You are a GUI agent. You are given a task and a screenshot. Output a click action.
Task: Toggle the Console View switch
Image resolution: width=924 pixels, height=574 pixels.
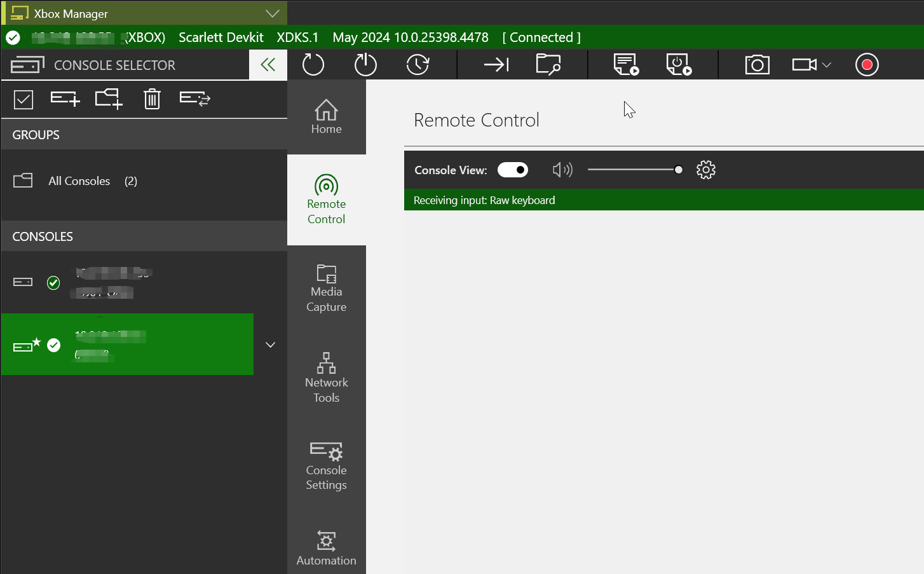click(x=513, y=170)
